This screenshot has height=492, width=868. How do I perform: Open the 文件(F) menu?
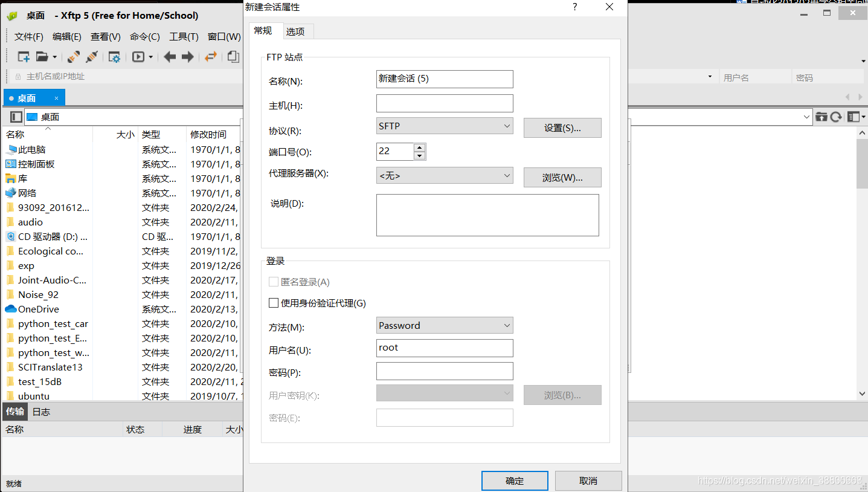click(x=29, y=36)
